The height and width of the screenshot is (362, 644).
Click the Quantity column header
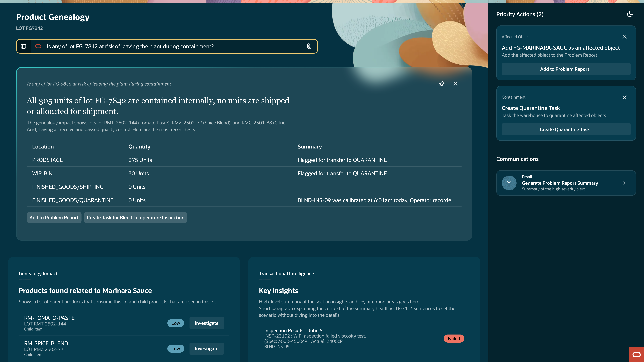click(139, 147)
